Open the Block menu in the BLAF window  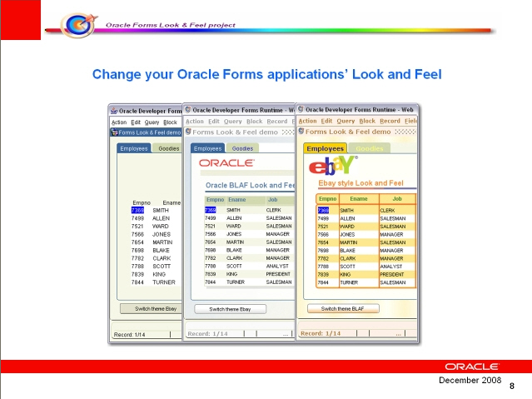coord(255,122)
